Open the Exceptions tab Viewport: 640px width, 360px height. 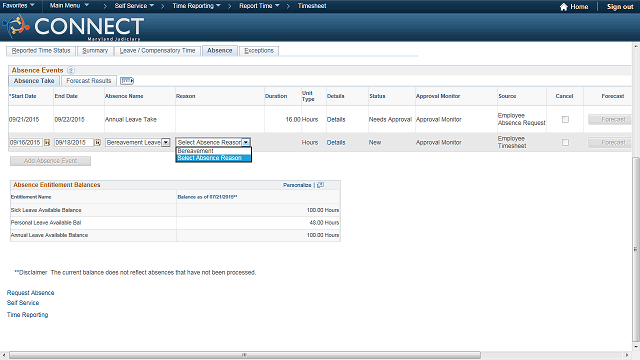259,51
